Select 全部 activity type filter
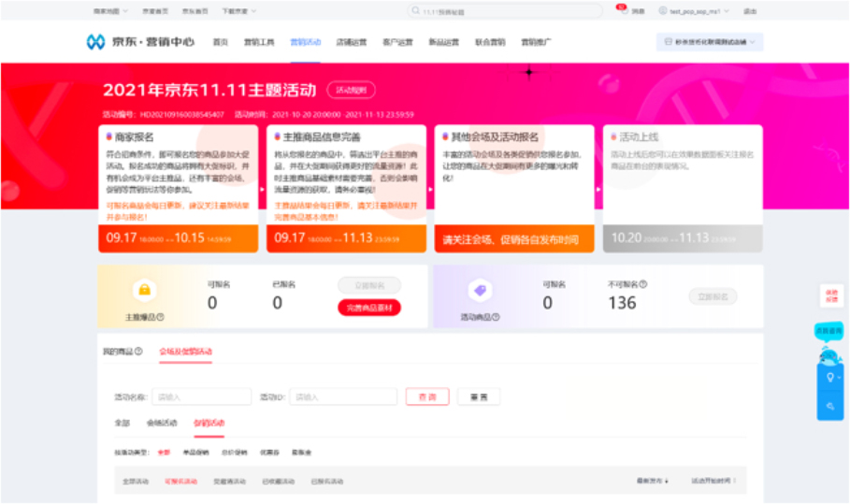This screenshot has width=850, height=504. click(x=164, y=452)
